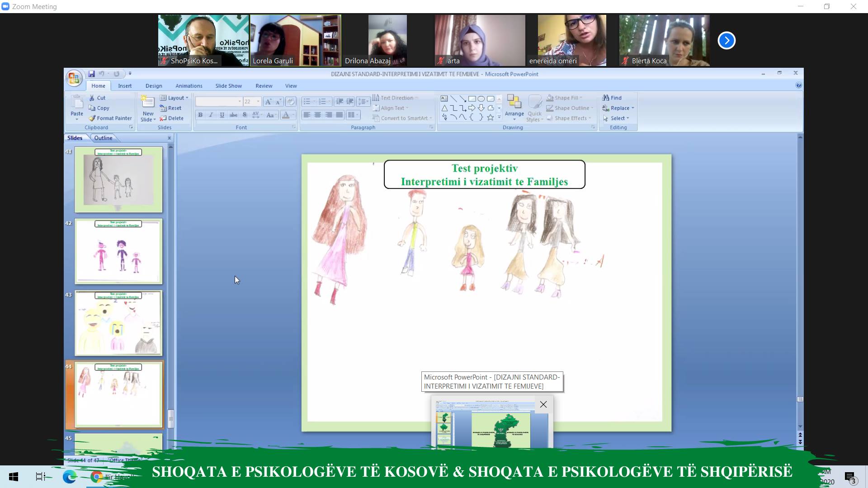Open Customize Quick Access Toolbar dropdown
Screen dimensions: 868x488
130,74
